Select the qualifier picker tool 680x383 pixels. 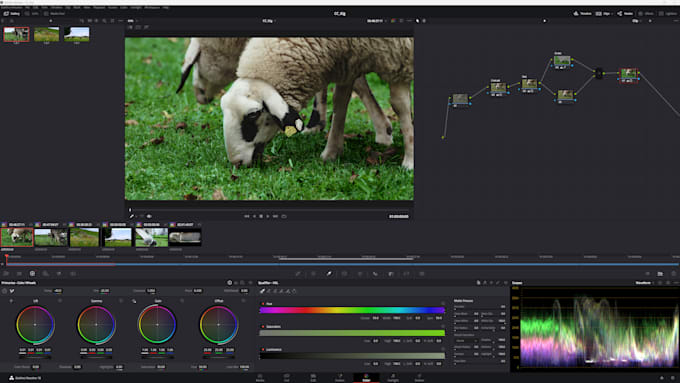262,291
